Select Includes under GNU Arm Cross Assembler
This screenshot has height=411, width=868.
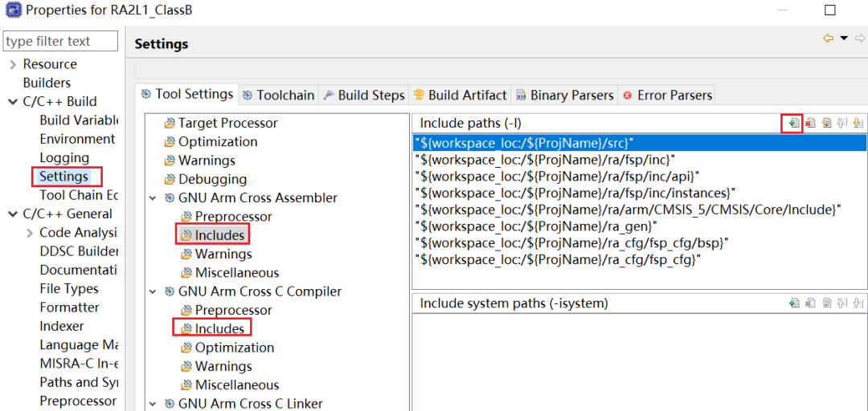[x=219, y=235]
